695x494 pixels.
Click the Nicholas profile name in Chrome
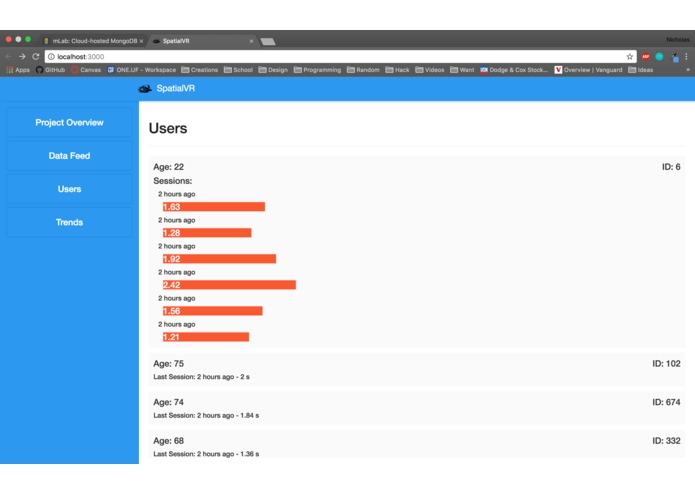[677, 40]
